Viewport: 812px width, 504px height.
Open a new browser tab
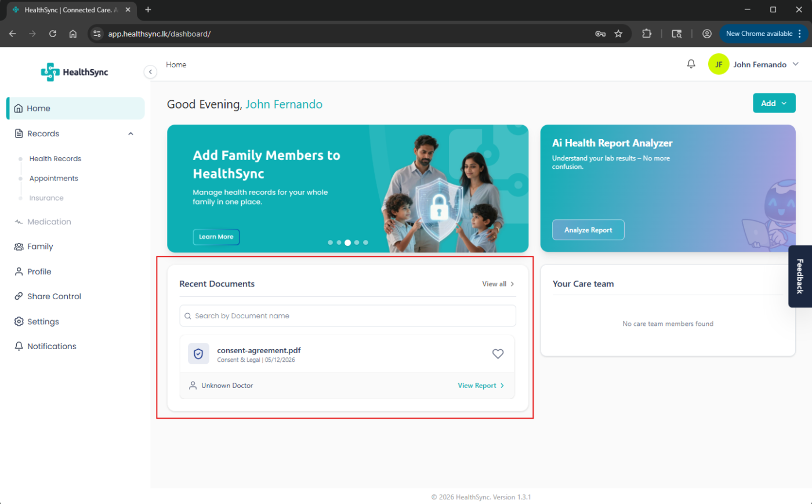(x=148, y=10)
